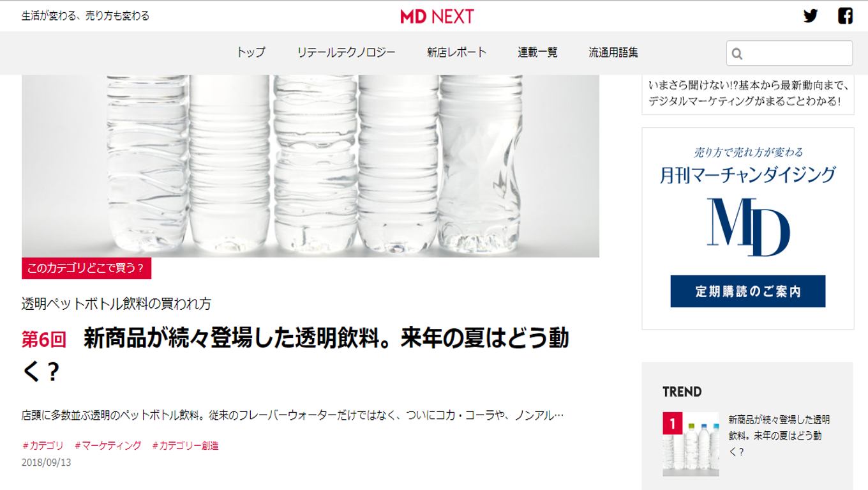Open the TREND article title link
Viewport: 868px width, 490px height.
(779, 436)
